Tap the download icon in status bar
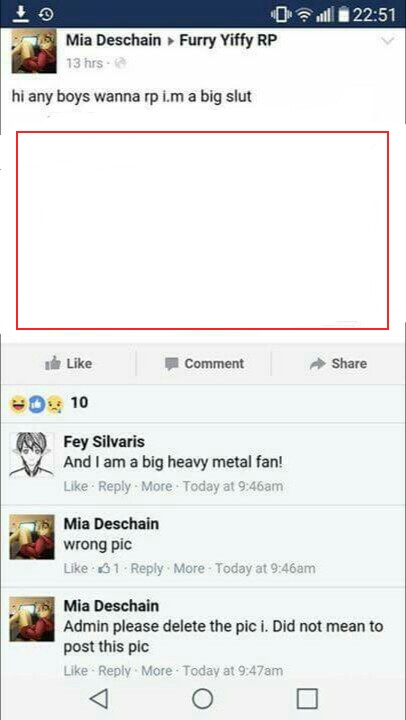The image size is (406, 720). [x=19, y=14]
